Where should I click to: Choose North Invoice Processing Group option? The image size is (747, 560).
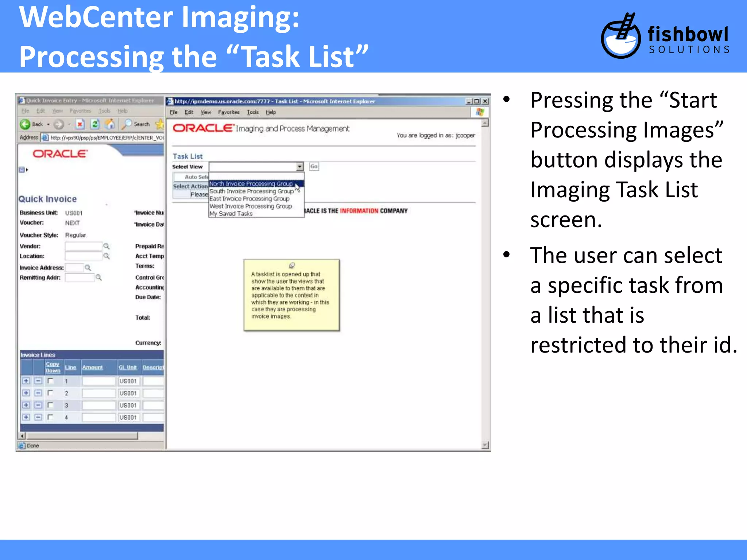(256, 184)
